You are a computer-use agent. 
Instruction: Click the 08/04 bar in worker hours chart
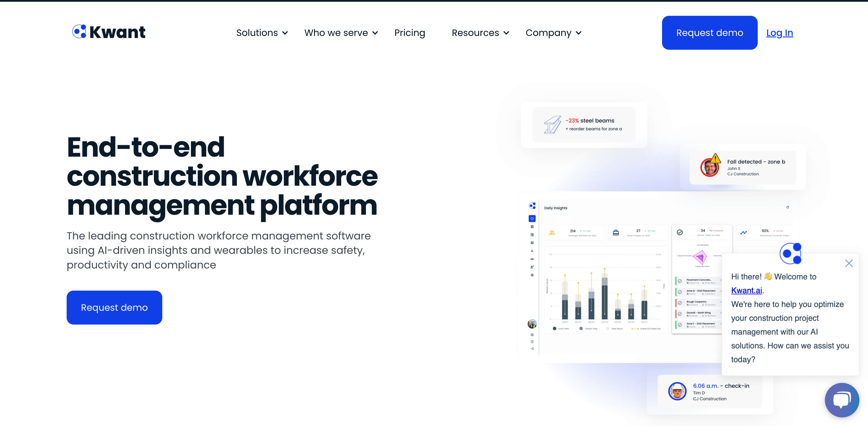(605, 296)
